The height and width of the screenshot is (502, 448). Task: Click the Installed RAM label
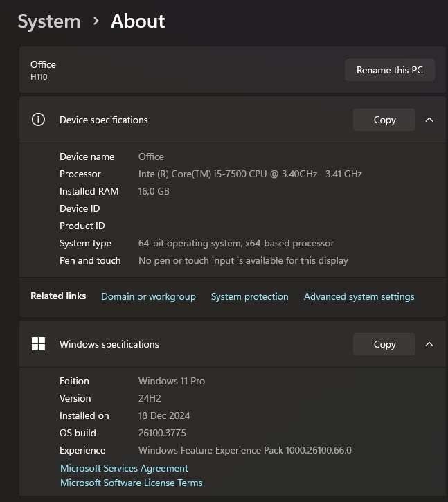click(89, 191)
